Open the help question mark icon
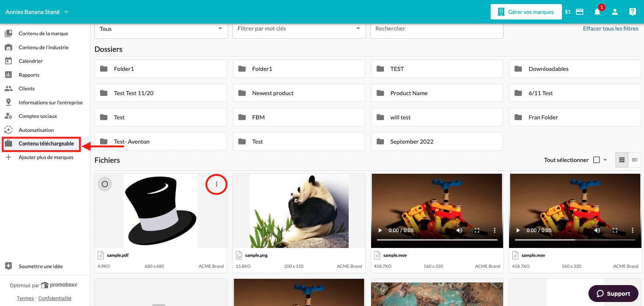Viewport: 644px width, 306px height. 633,12
